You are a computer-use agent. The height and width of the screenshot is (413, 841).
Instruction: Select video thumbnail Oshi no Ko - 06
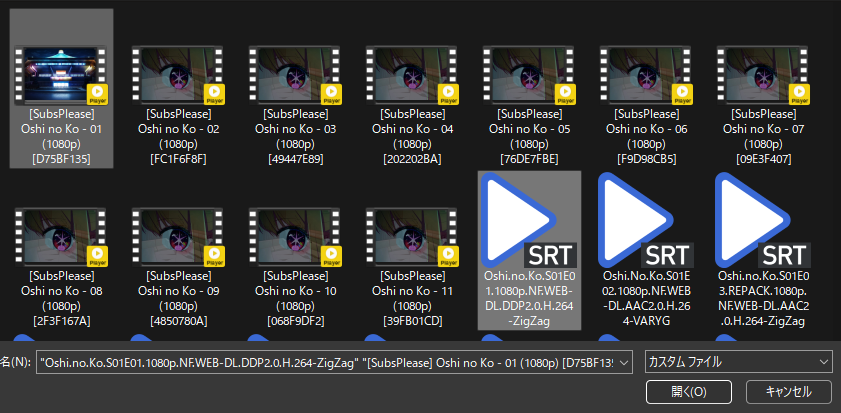tap(646, 75)
